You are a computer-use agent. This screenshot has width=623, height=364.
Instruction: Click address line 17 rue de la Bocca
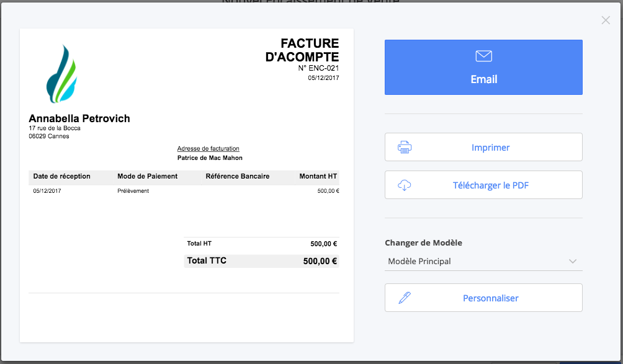pos(55,128)
